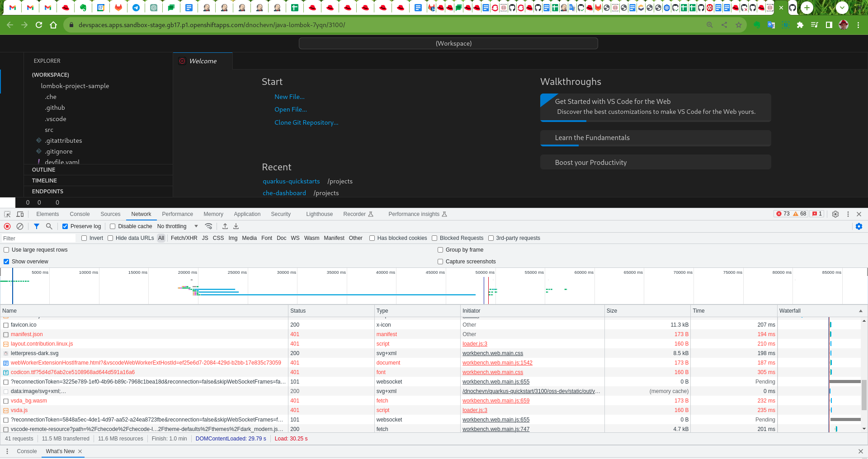This screenshot has width=868, height=459.
Task: Click the Import HAR file upload icon
Action: pos(225,226)
